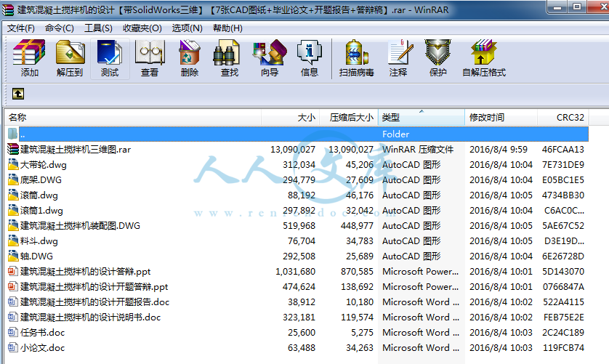Click the 保护 (Protect) shield icon

click(x=437, y=52)
